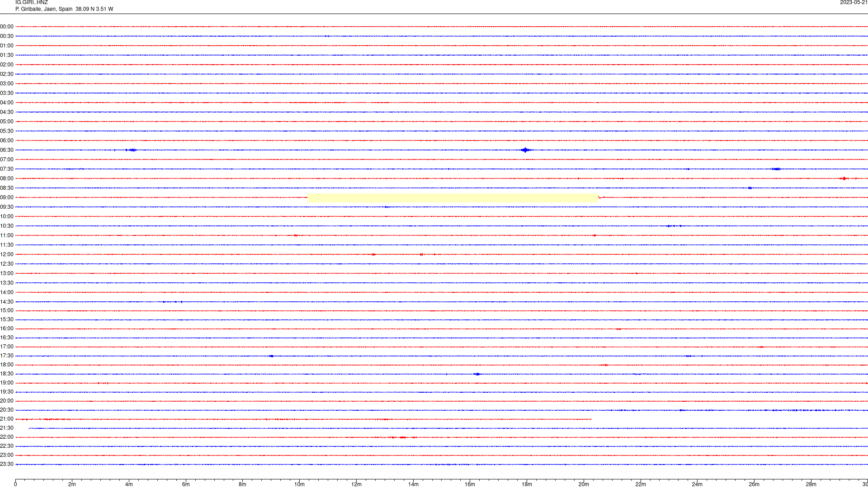Select the 17:30 trace time label
The width and height of the screenshot is (868, 488).
tap(7, 356)
